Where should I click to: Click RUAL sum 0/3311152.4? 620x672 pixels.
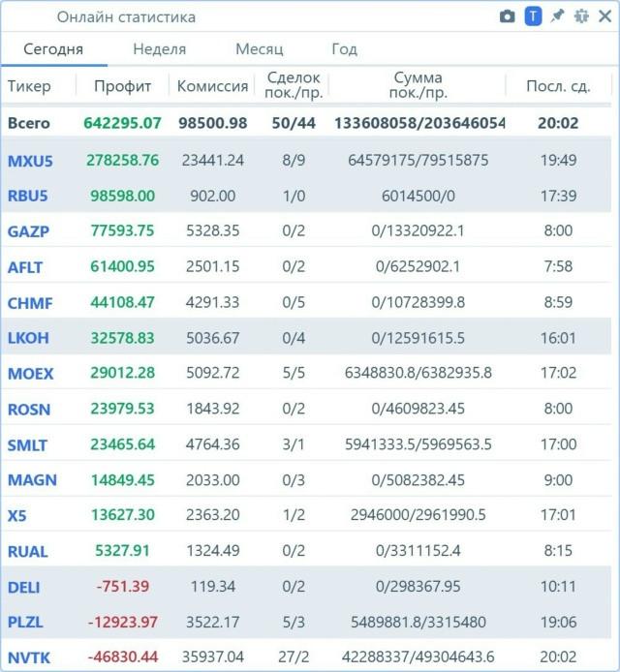point(418,550)
